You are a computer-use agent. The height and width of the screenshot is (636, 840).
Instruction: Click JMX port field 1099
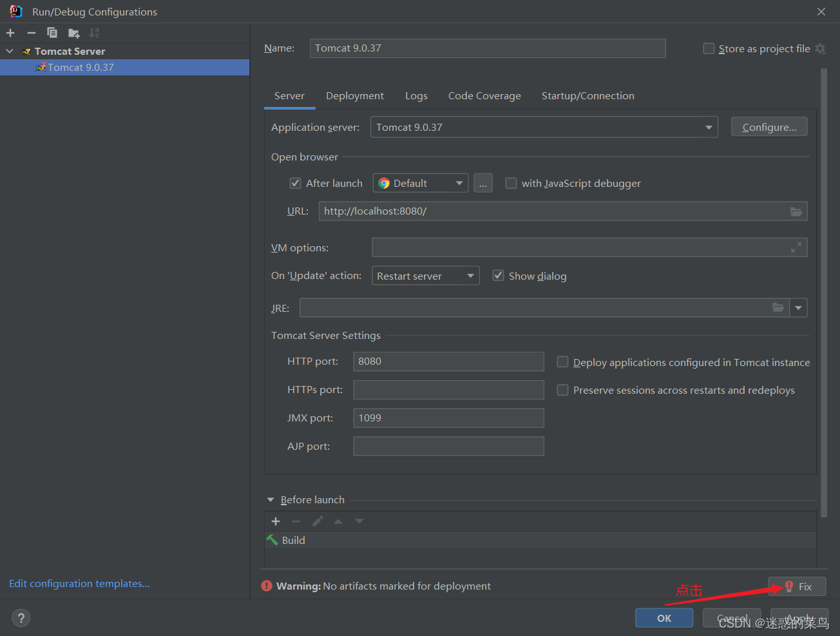(x=449, y=418)
